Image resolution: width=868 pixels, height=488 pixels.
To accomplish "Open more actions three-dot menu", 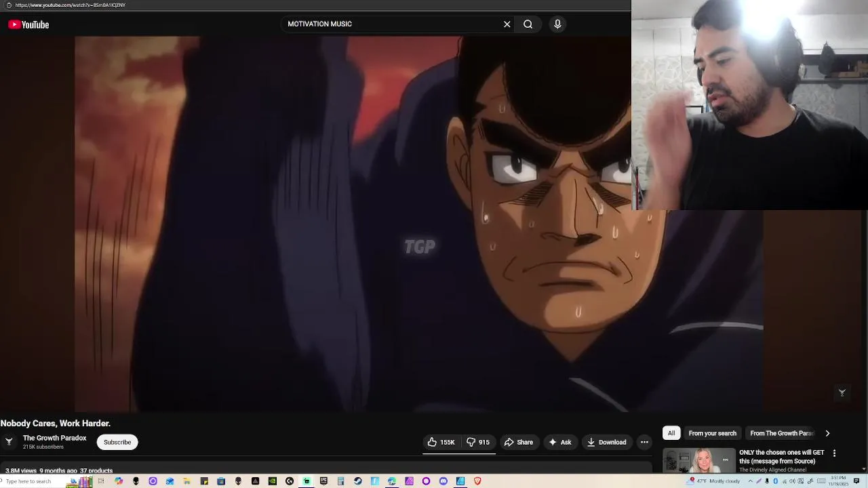I will point(644,442).
